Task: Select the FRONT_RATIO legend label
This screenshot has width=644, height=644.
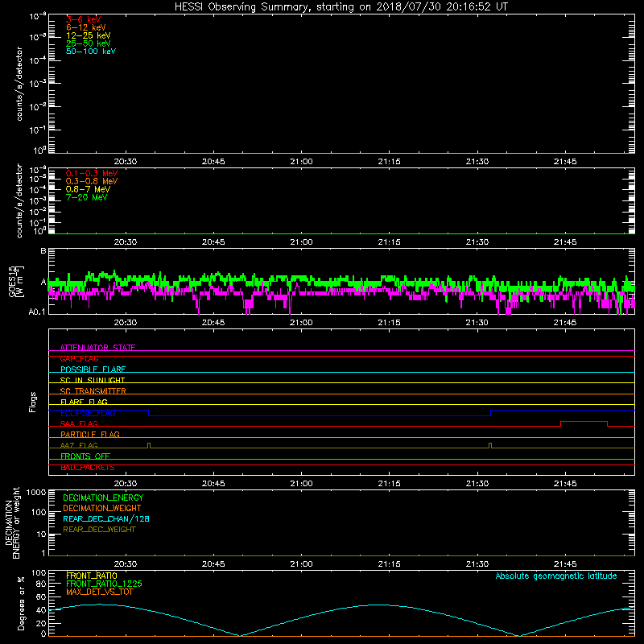Action: [x=92, y=576]
